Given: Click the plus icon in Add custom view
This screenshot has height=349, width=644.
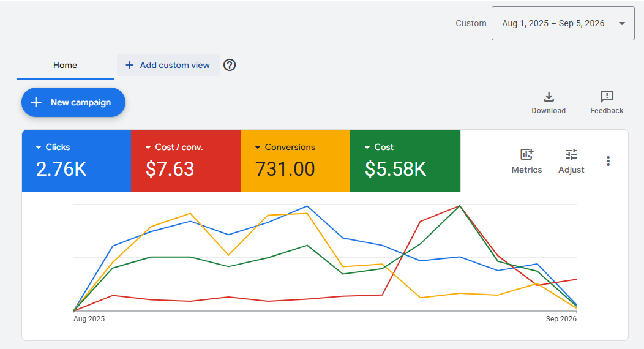Looking at the screenshot, I should pos(129,65).
